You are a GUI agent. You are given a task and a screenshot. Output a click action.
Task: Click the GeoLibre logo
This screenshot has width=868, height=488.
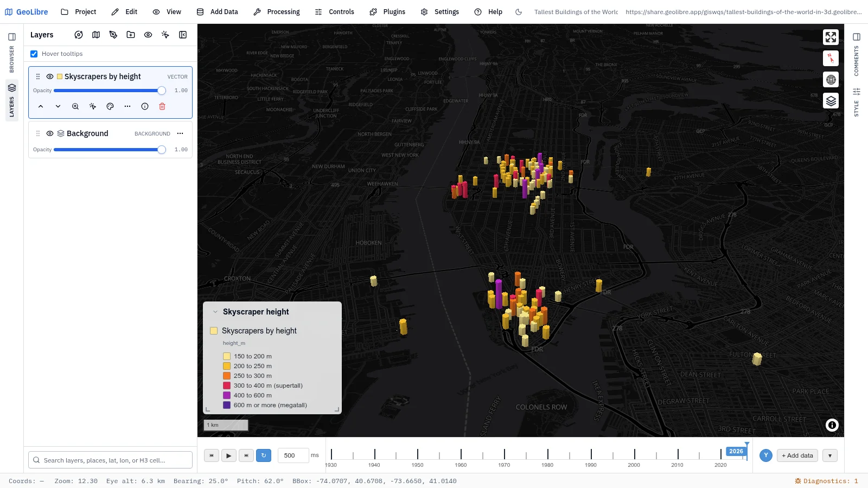point(26,12)
